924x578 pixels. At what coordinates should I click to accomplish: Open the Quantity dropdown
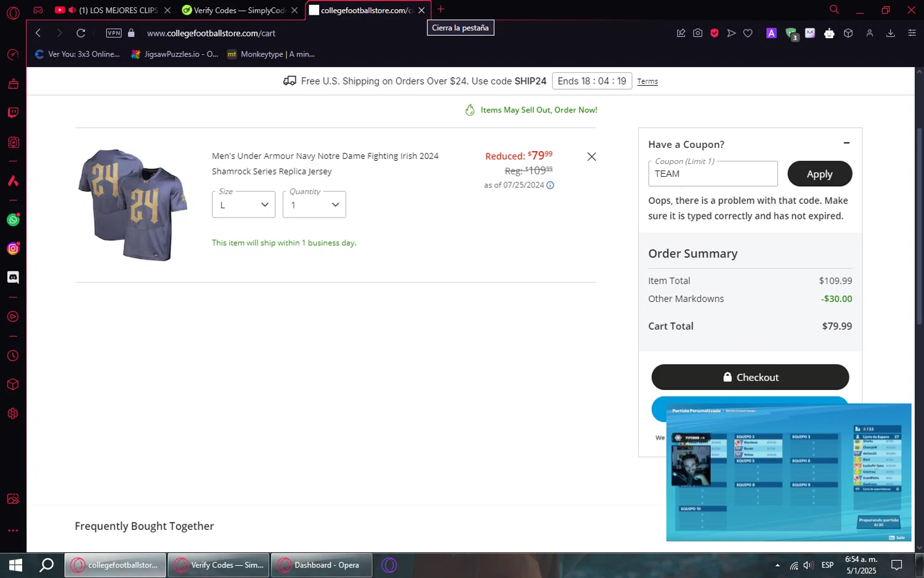pyautogui.click(x=314, y=205)
